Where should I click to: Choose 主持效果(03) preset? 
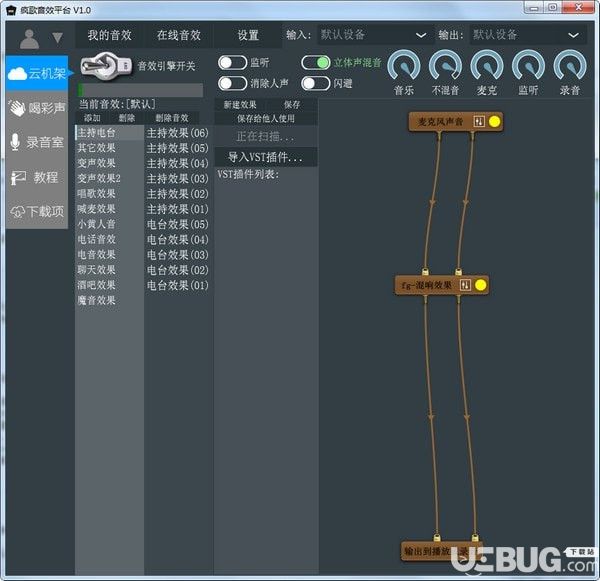(178, 179)
